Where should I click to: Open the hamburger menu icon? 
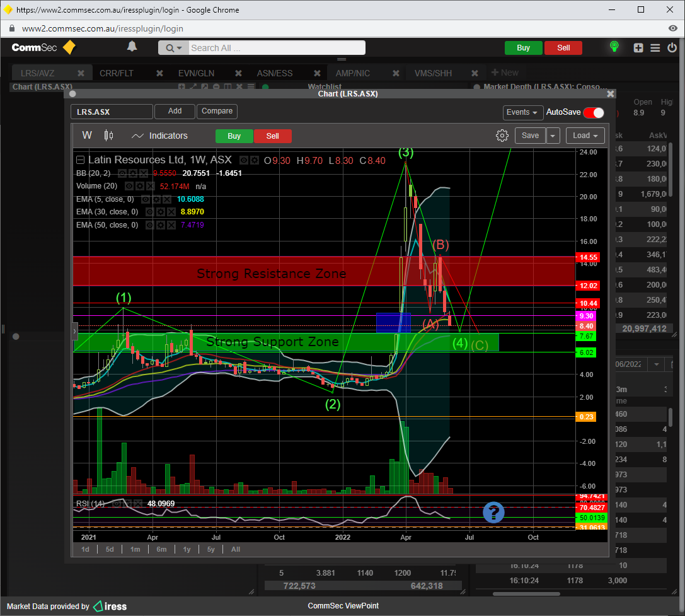[655, 48]
